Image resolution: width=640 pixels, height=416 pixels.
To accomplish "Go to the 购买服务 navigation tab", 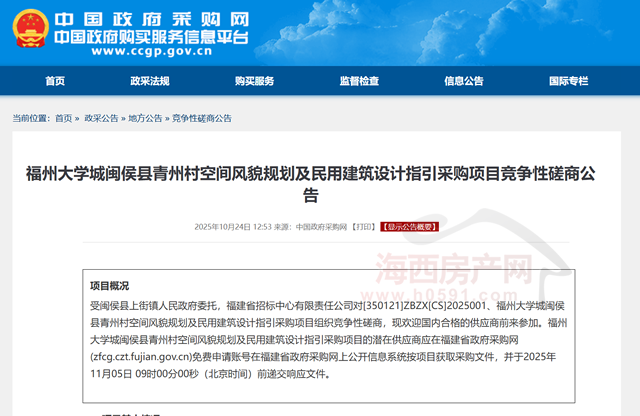I will click(x=254, y=81).
